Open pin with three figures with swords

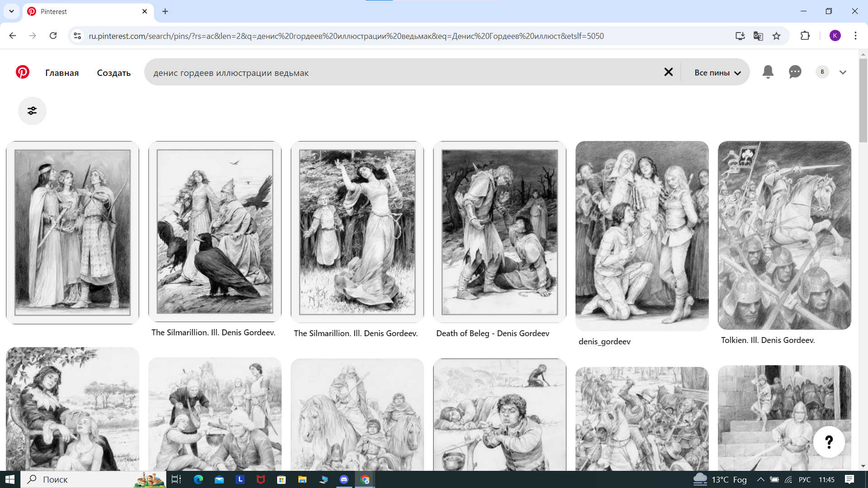point(72,232)
